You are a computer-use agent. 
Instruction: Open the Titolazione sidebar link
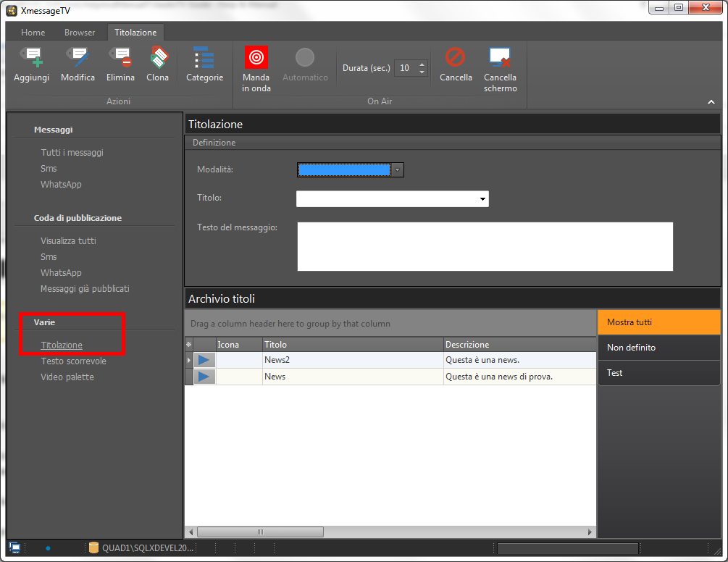(x=62, y=345)
